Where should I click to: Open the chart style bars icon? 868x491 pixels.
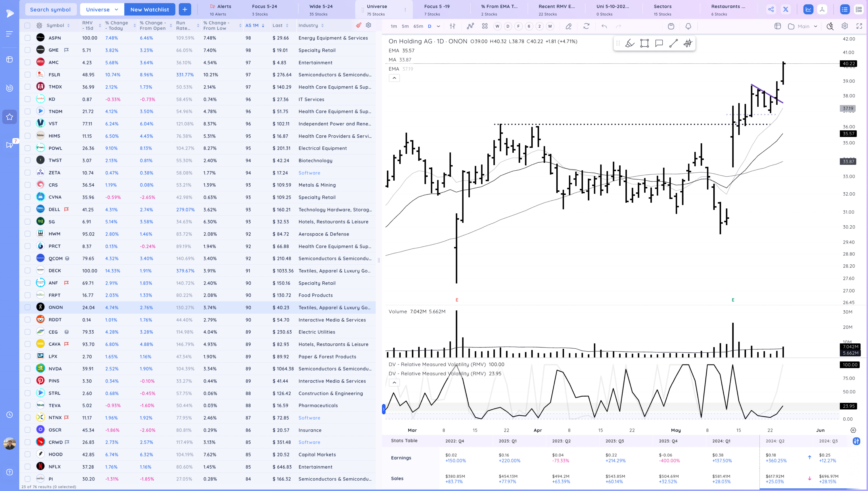click(452, 26)
